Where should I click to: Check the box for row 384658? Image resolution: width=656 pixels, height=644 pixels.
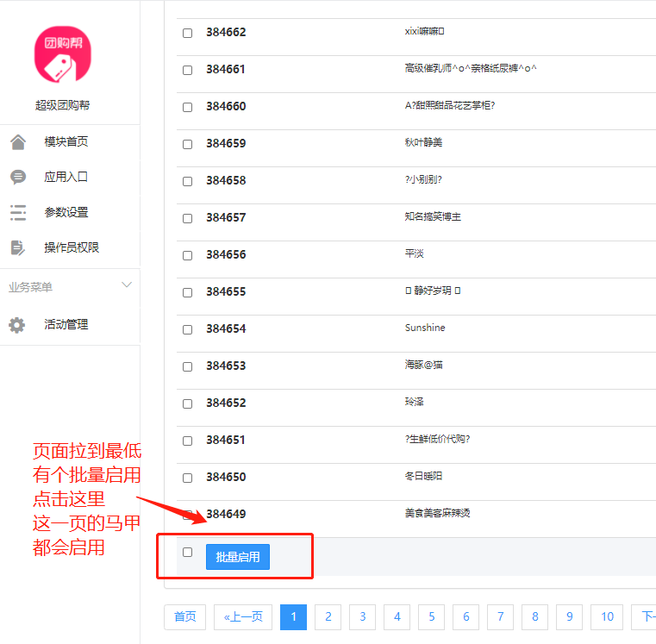pos(187,181)
